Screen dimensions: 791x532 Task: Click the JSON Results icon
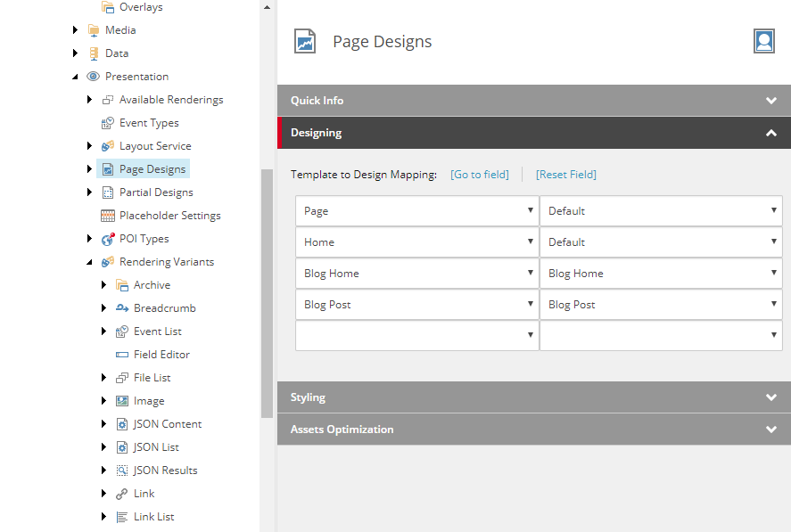[x=121, y=471]
